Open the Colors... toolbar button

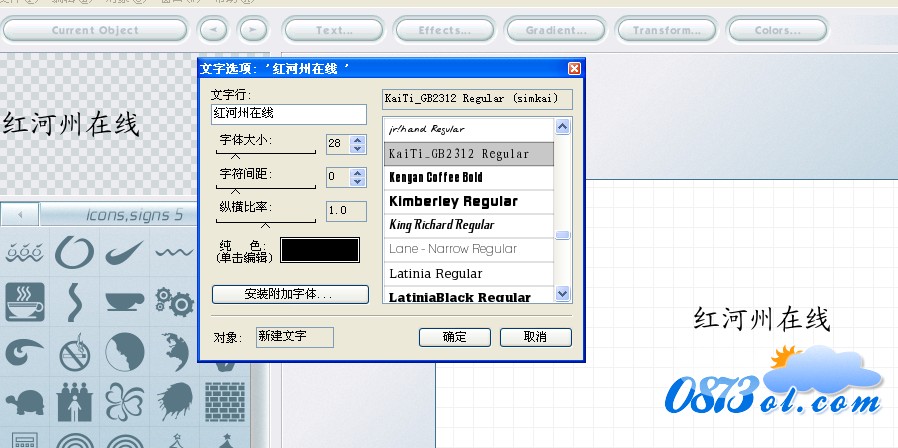click(x=777, y=30)
